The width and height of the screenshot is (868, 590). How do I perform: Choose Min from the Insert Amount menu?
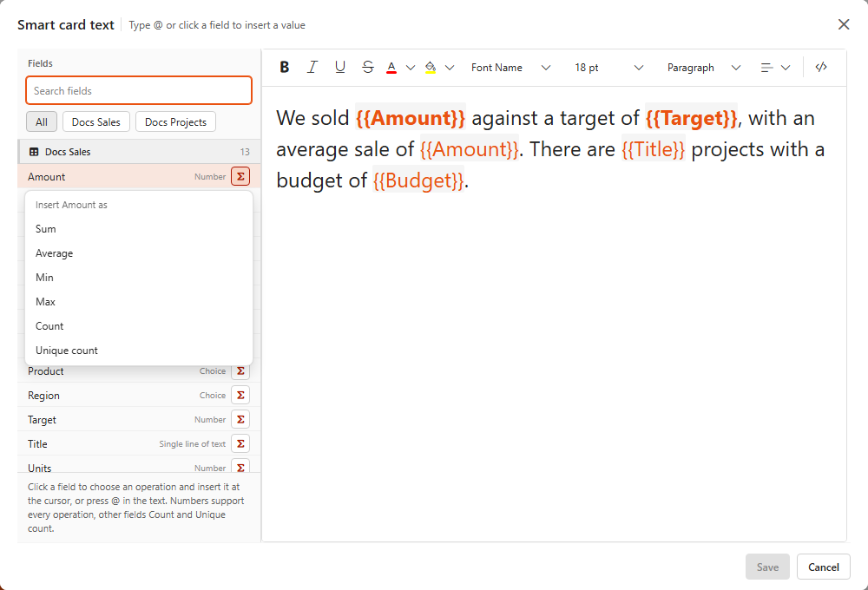pyautogui.click(x=139, y=278)
